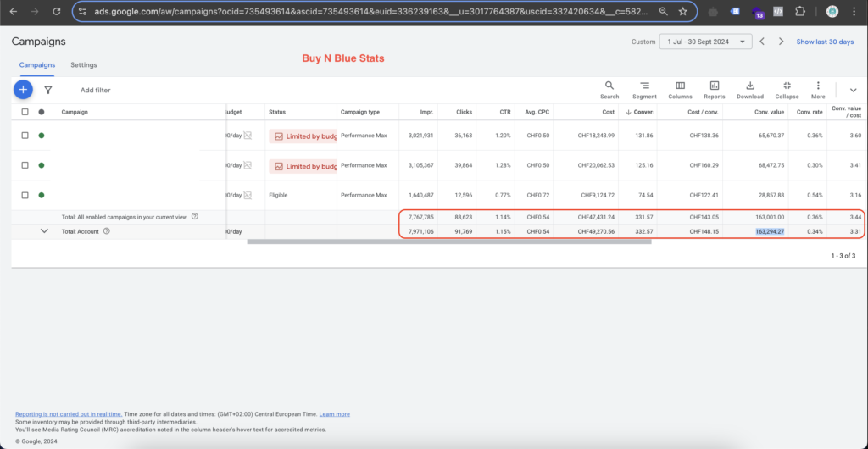Tick checkbox for campaign costing CHF20,062.53
The height and width of the screenshot is (449, 868).
[x=25, y=165]
